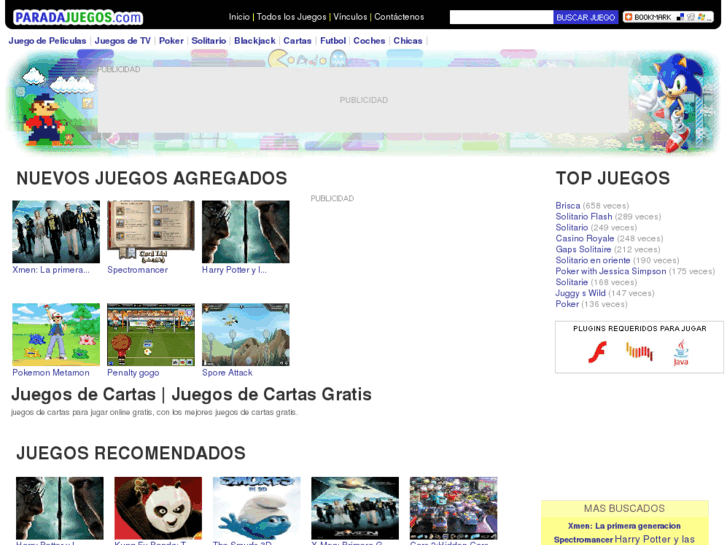Click the Xmen: La primera... title link

pyautogui.click(x=51, y=270)
